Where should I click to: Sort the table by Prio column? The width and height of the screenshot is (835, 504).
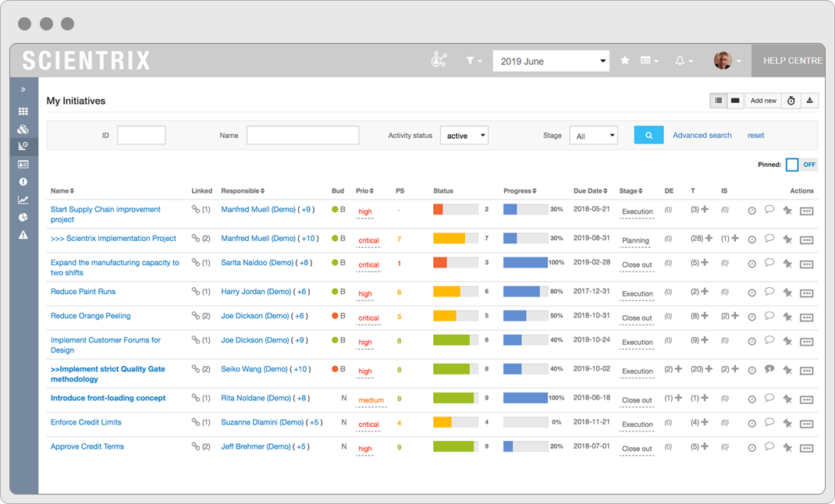(x=364, y=190)
